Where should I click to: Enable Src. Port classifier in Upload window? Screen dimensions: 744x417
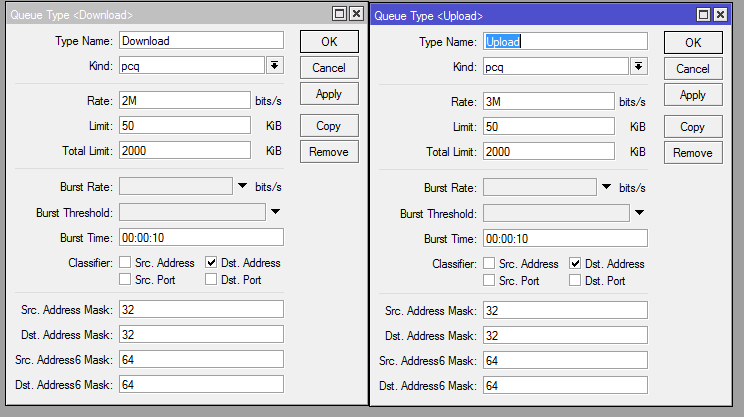489,280
